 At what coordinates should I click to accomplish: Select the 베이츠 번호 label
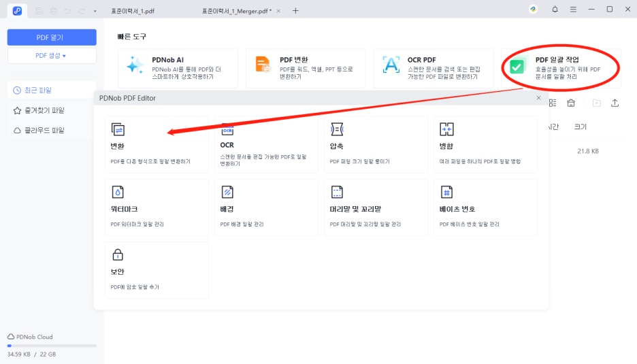(x=457, y=210)
